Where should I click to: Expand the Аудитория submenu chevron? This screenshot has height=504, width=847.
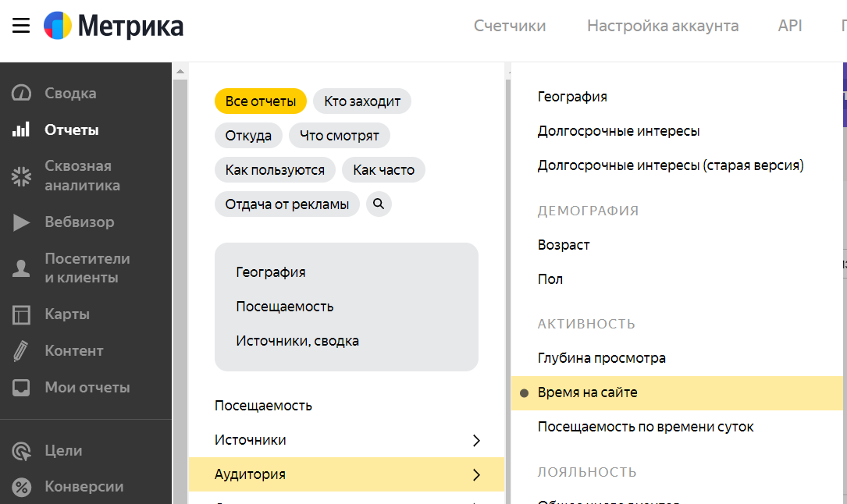476,474
